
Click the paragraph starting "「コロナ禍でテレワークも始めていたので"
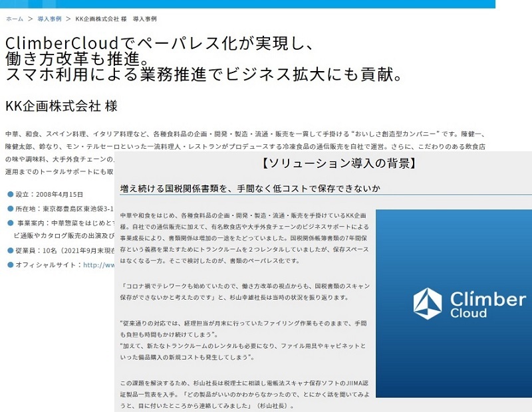click(x=245, y=292)
